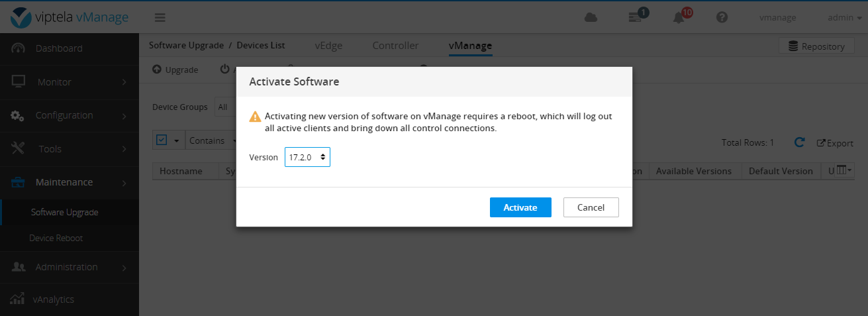Click the Software Upgrade breadcrumb
This screenshot has height=316, width=868.
186,46
